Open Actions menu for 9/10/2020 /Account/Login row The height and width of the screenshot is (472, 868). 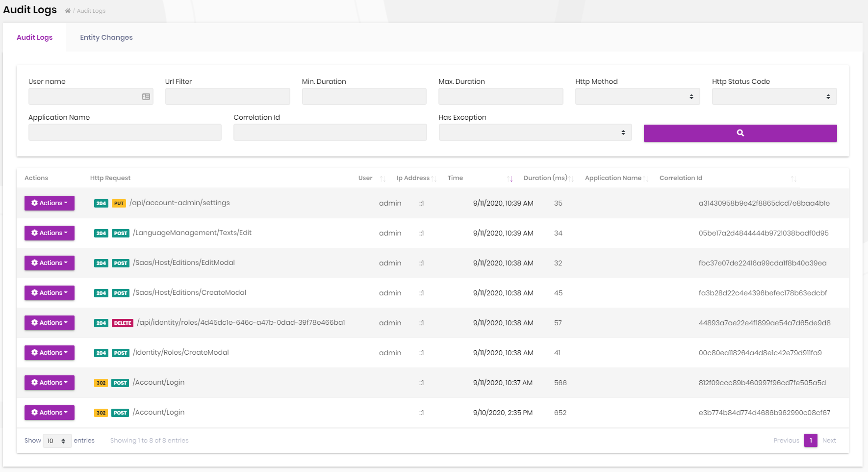(x=50, y=413)
